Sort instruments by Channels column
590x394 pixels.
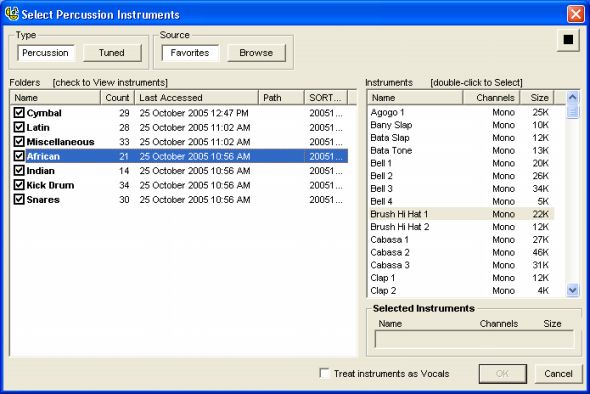tap(491, 97)
